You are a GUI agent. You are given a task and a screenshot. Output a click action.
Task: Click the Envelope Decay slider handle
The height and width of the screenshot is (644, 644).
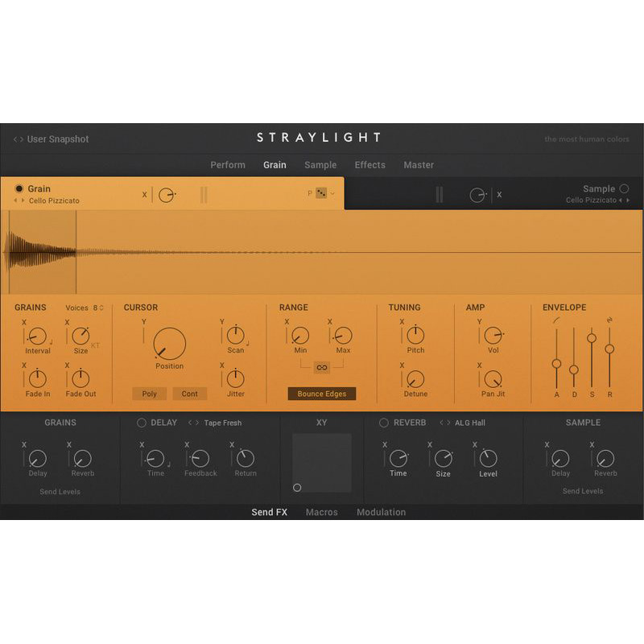click(x=574, y=369)
